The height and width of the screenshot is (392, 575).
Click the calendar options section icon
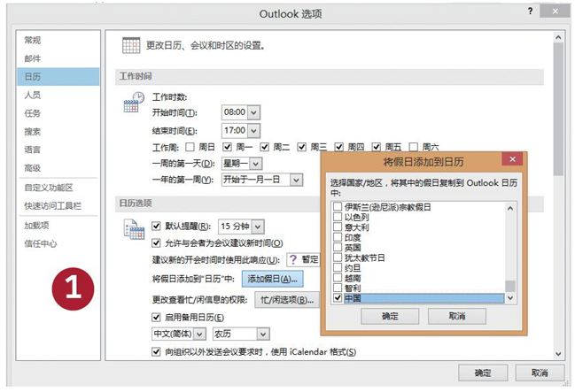pos(134,229)
